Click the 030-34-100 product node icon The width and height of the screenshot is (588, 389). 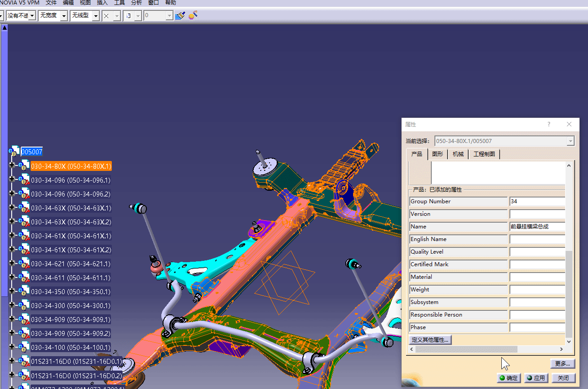(24, 347)
